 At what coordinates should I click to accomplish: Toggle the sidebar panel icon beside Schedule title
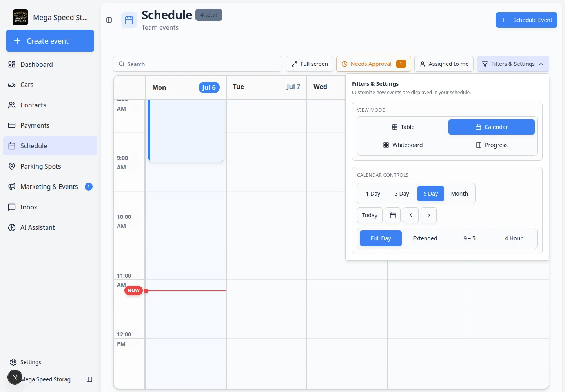point(109,20)
